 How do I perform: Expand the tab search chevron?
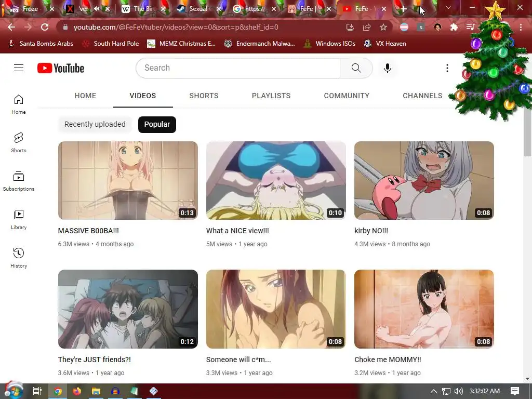[x=448, y=7]
